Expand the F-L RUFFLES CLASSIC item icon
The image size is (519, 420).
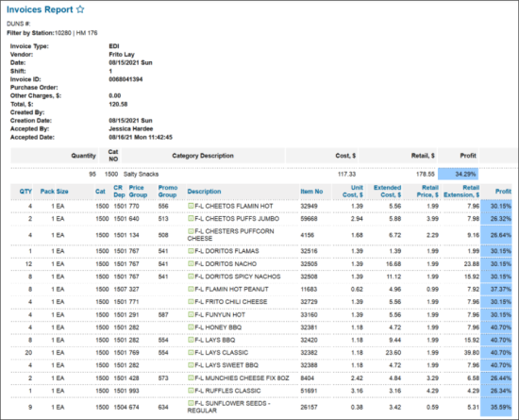[x=191, y=391]
